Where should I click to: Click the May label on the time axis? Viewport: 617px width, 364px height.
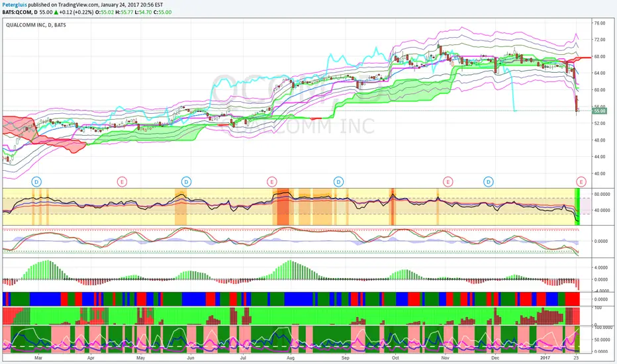click(140, 358)
